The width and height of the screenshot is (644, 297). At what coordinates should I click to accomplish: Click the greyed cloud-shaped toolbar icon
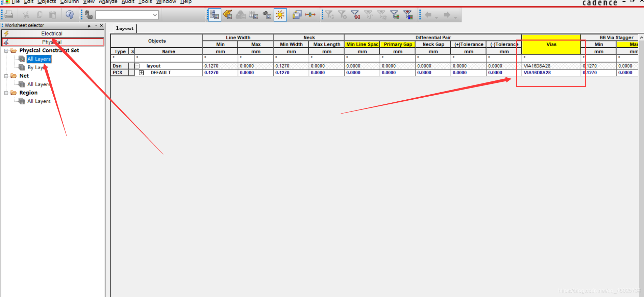click(241, 15)
